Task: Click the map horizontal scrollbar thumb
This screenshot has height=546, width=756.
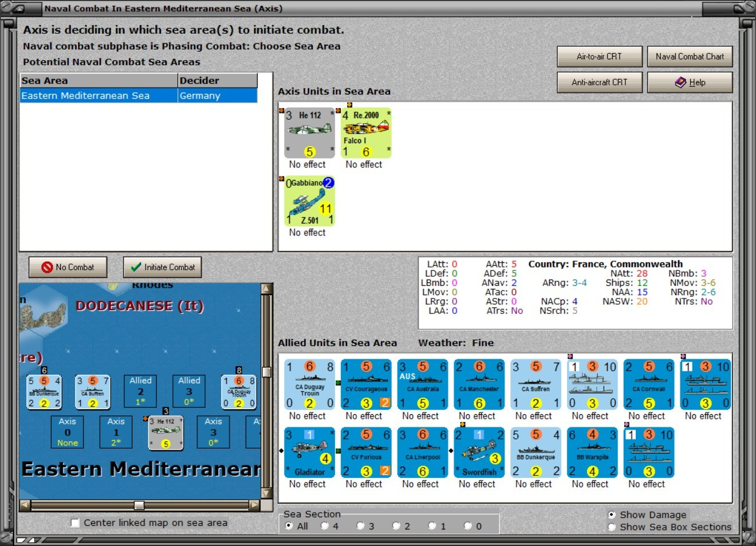Action: (139, 505)
